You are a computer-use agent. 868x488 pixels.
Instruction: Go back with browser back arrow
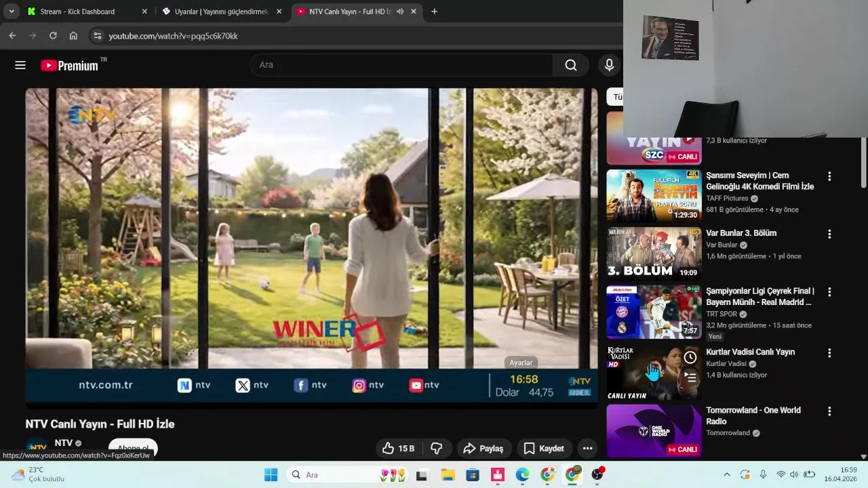(x=12, y=36)
